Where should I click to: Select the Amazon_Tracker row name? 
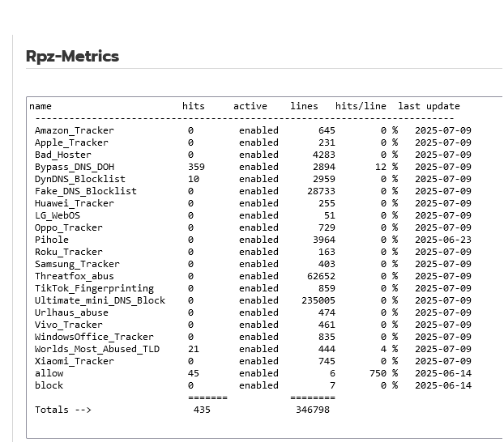(75, 130)
